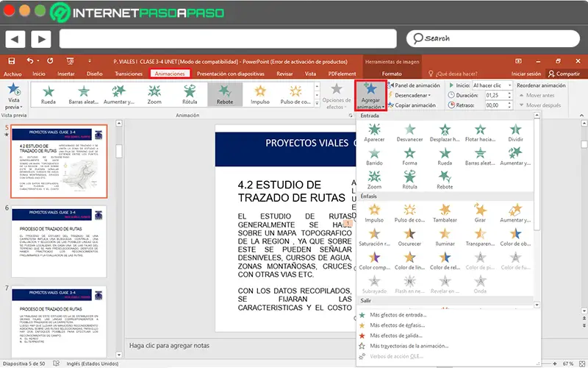
Task: Select Pulso de color in ribbon gallery
Action: point(295,94)
